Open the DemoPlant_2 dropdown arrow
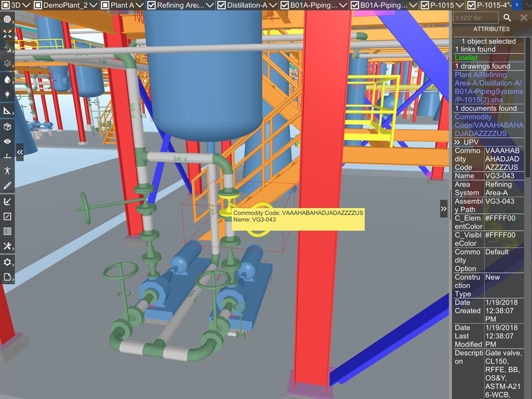The width and height of the screenshot is (532, 399). (94, 5)
